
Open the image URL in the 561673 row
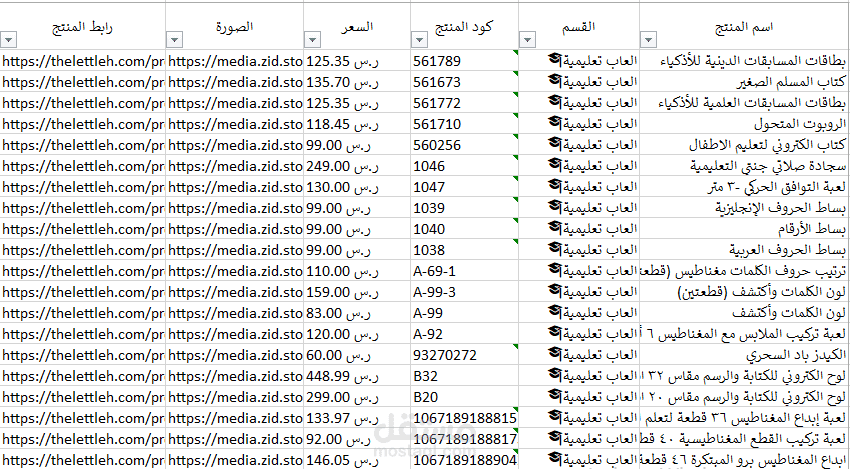pyautogui.click(x=235, y=82)
